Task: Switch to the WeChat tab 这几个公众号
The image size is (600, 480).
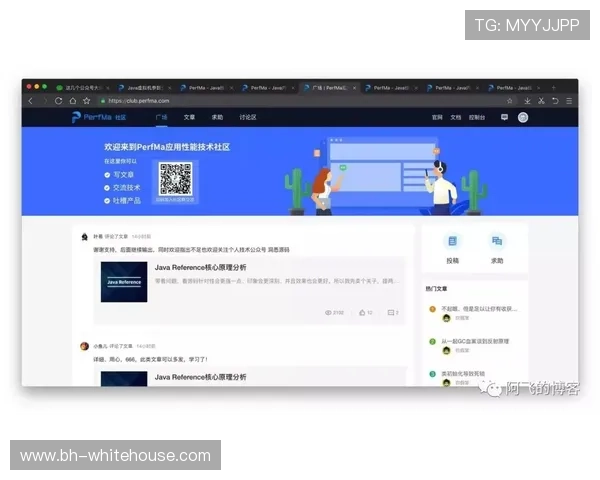Action: click(82, 88)
